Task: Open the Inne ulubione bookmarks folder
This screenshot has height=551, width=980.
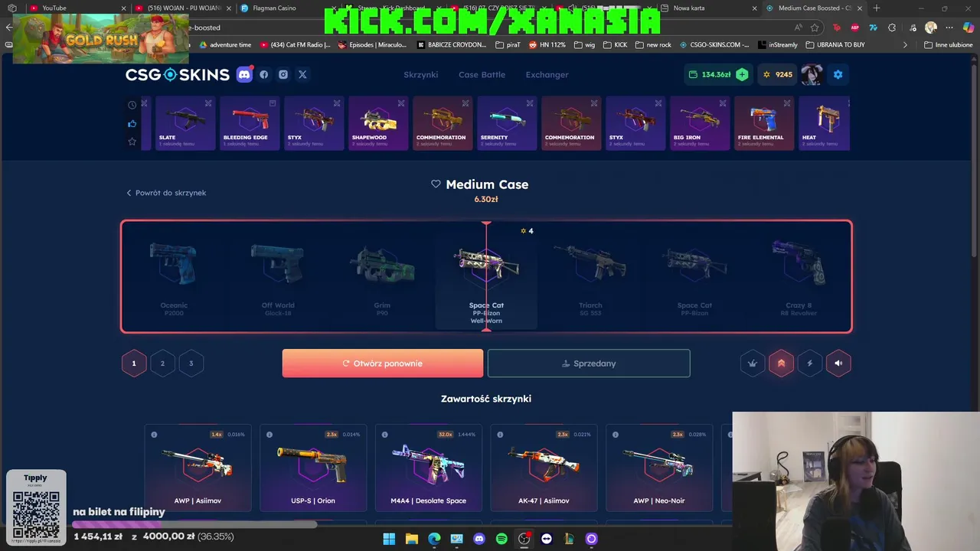Action: 948,44
